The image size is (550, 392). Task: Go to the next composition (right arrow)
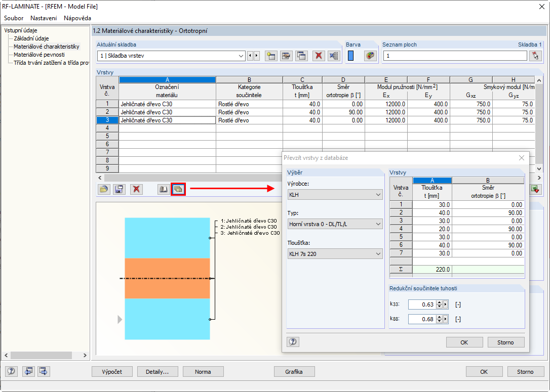tap(256, 56)
